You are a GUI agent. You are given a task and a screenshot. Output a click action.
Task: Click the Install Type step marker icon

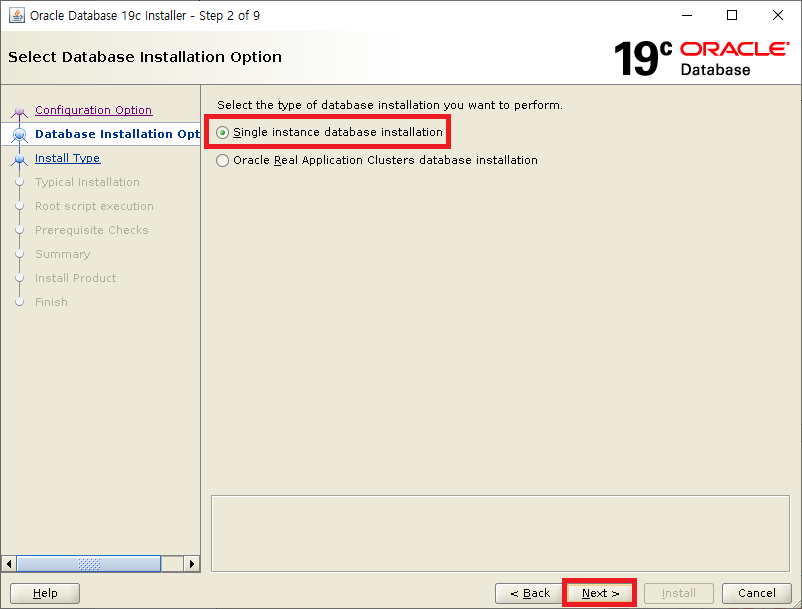[x=19, y=160]
